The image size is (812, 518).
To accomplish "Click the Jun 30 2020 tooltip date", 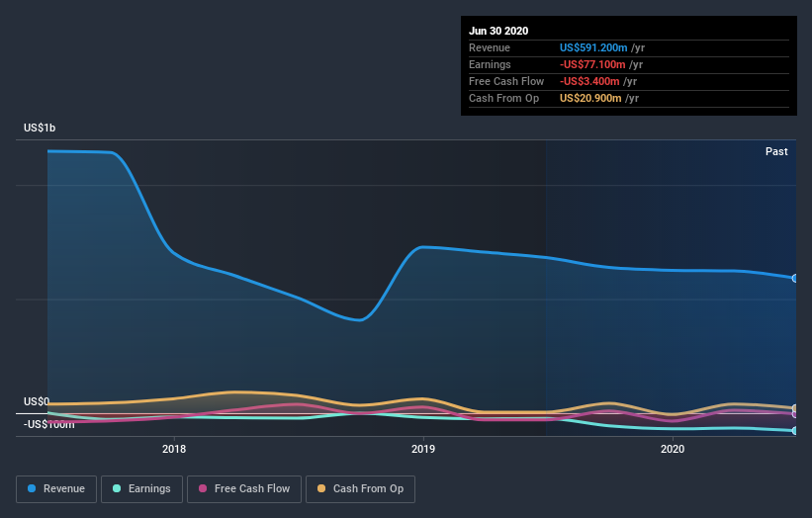I will [498, 31].
